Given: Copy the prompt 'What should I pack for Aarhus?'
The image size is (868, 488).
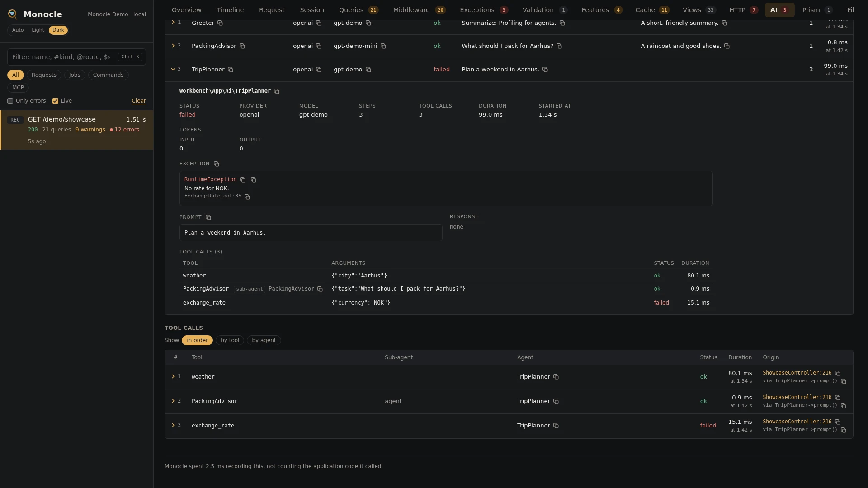Looking at the screenshot, I should [559, 46].
